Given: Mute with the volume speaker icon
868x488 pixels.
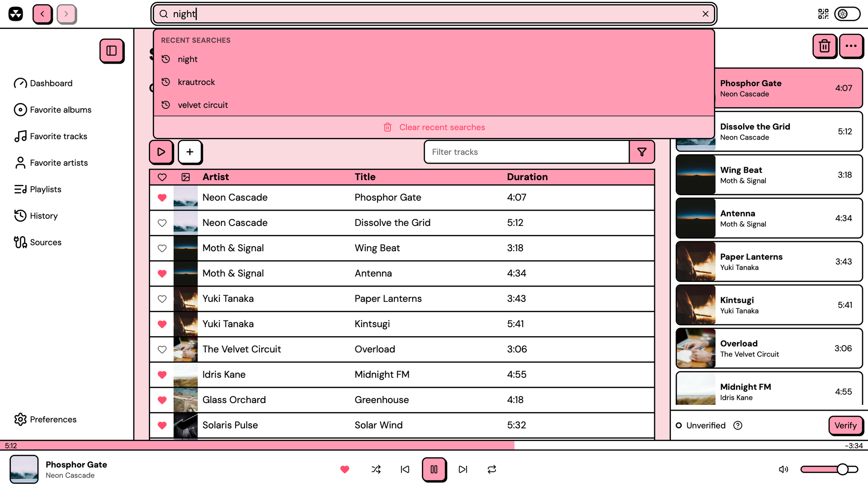Looking at the screenshot, I should tap(783, 469).
